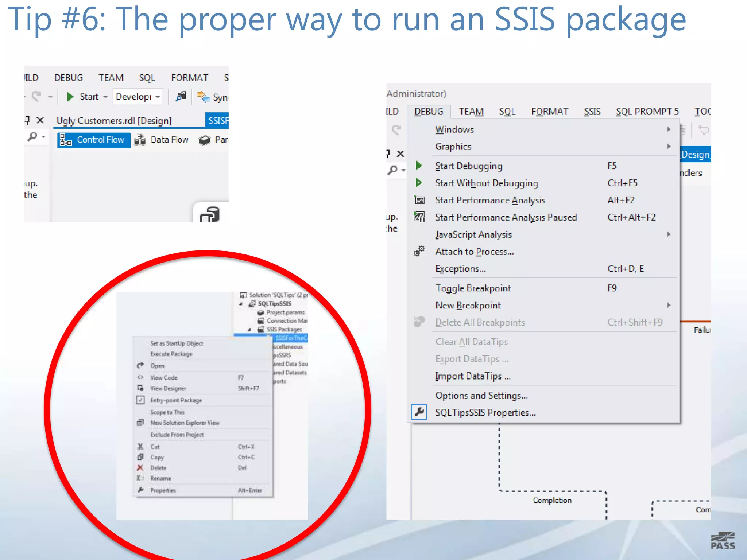
Task: Select the Data Flow tab
Action: pyautogui.click(x=161, y=140)
